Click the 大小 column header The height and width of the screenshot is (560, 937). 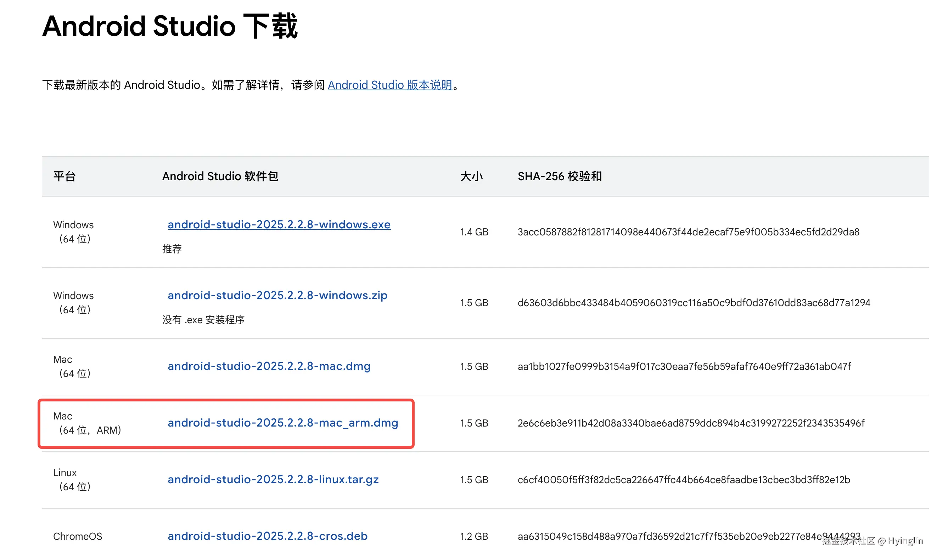(x=471, y=176)
